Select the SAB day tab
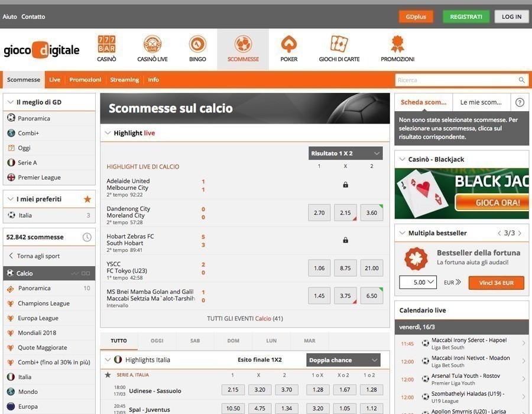 click(x=195, y=341)
